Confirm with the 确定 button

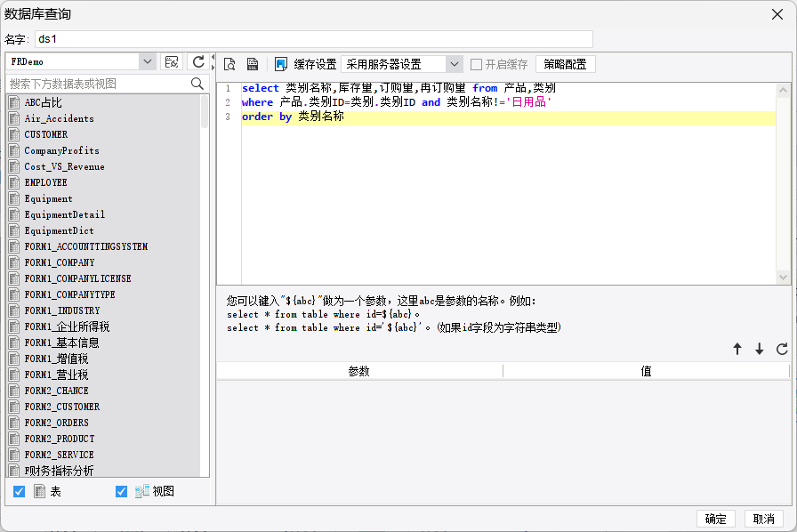tap(716, 519)
